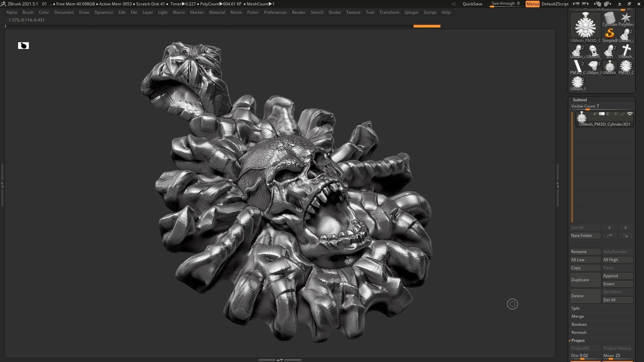Open the Brush menu
This screenshot has width=644, height=362.
point(28,12)
